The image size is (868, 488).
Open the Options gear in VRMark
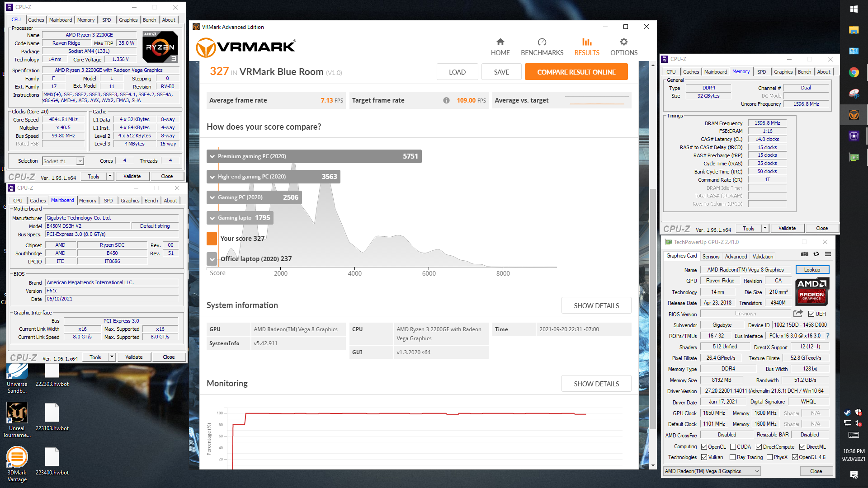[x=624, y=47]
